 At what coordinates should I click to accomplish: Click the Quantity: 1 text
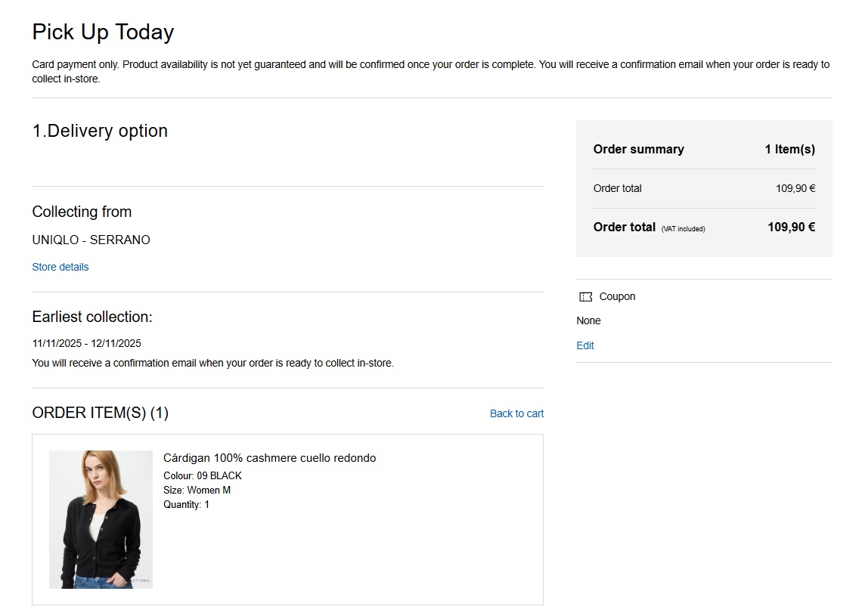pyautogui.click(x=186, y=504)
